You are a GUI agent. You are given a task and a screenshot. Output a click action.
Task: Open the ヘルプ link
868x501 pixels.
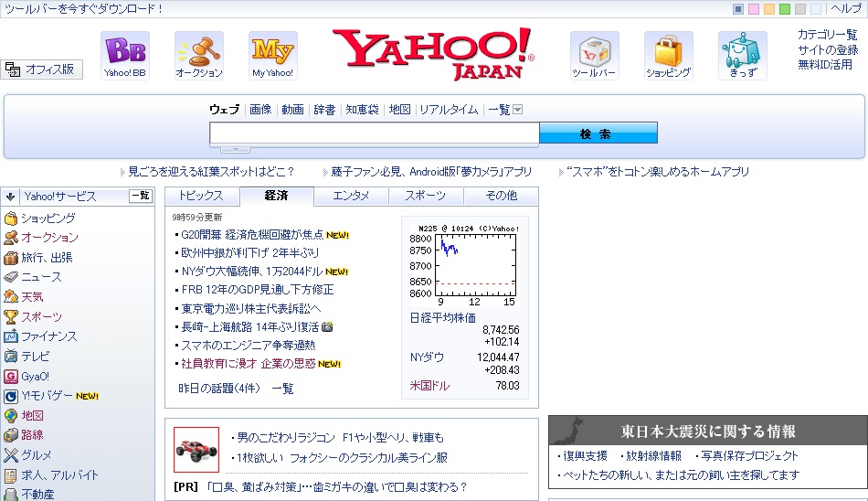click(846, 9)
